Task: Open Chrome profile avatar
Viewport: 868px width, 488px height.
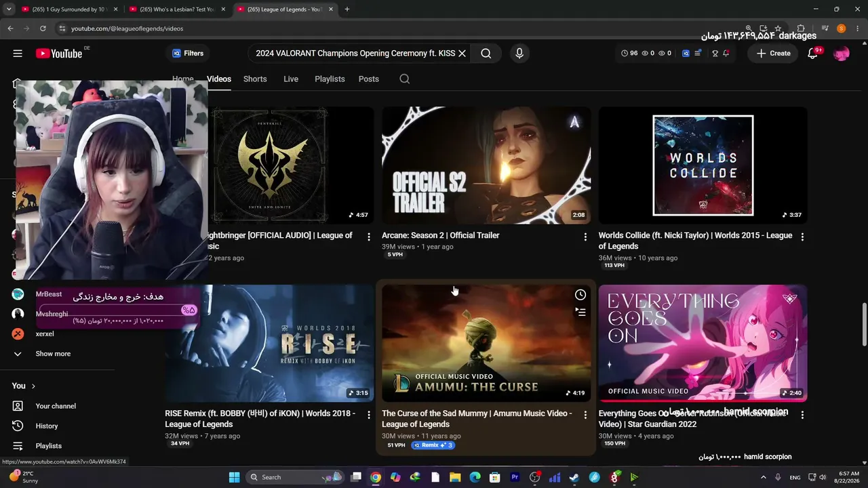Action: [x=841, y=28]
